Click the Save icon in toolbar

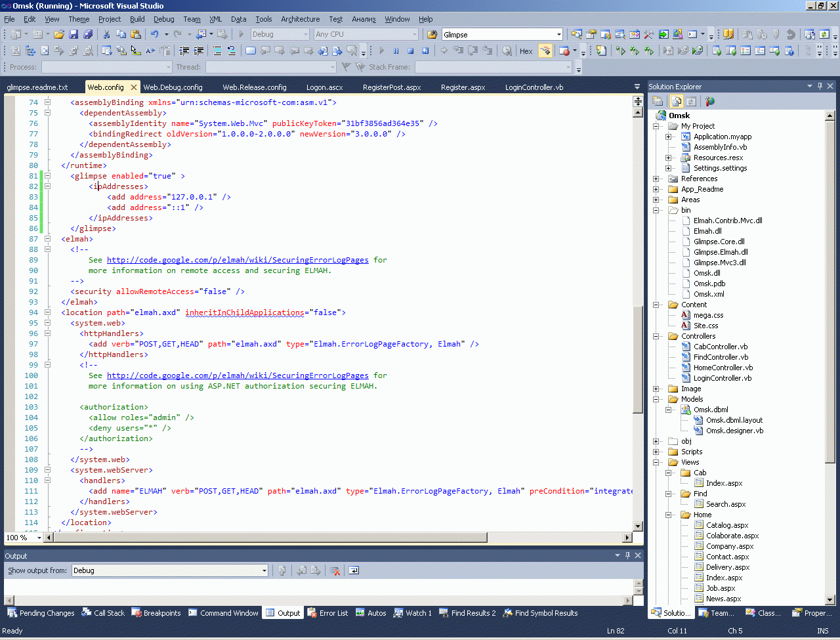pyautogui.click(x=73, y=34)
